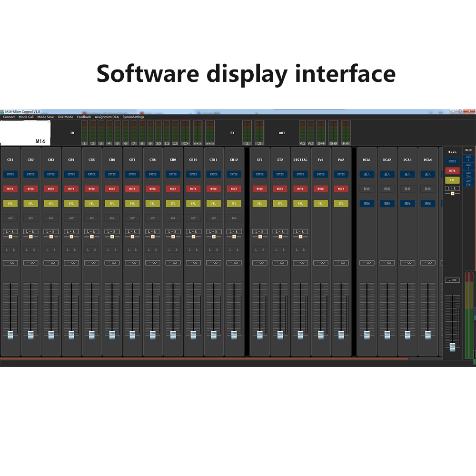This screenshot has height=476, width=476.
Task: Click input level meter number 12
Action: (175, 133)
